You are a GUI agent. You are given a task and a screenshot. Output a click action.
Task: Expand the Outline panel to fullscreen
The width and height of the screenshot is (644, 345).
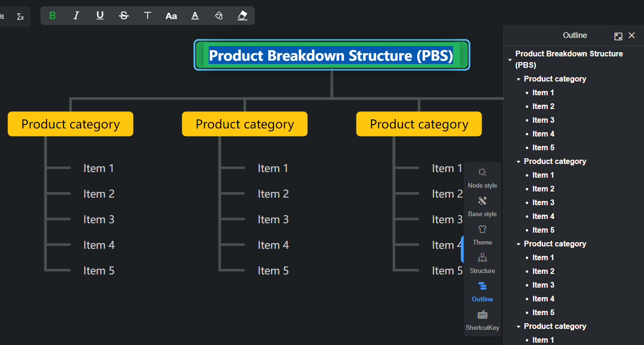pos(618,36)
